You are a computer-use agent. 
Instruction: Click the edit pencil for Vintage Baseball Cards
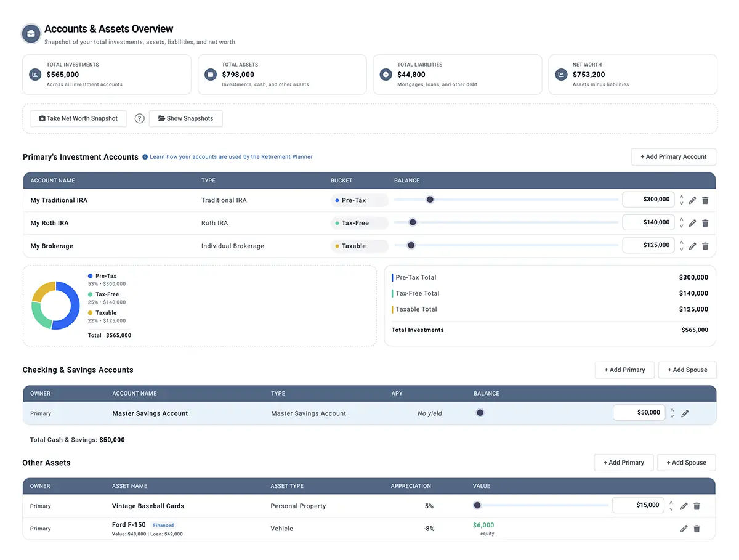click(684, 506)
